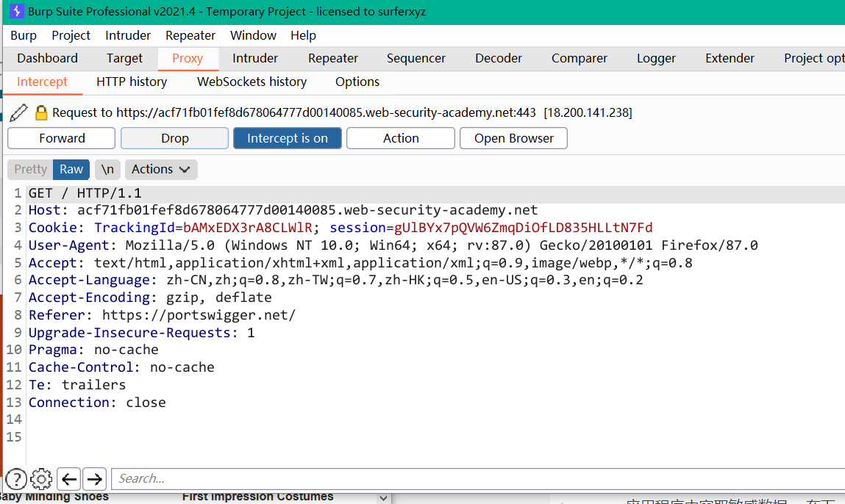Switch to the Intruder tool tab
The width and height of the screenshot is (845, 504).
(x=255, y=58)
